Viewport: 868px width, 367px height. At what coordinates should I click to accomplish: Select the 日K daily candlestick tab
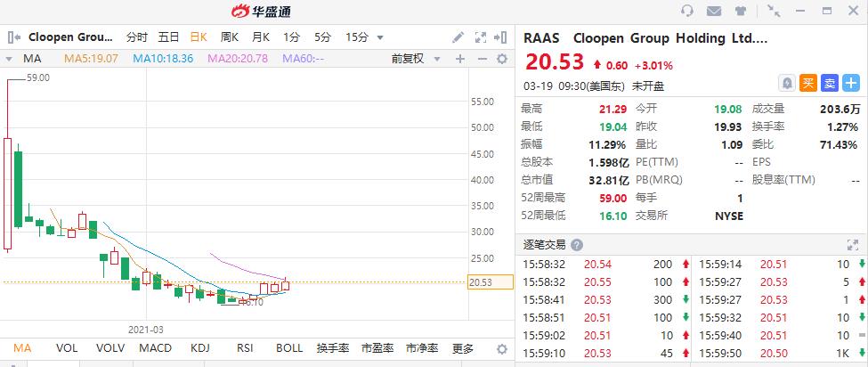199,37
